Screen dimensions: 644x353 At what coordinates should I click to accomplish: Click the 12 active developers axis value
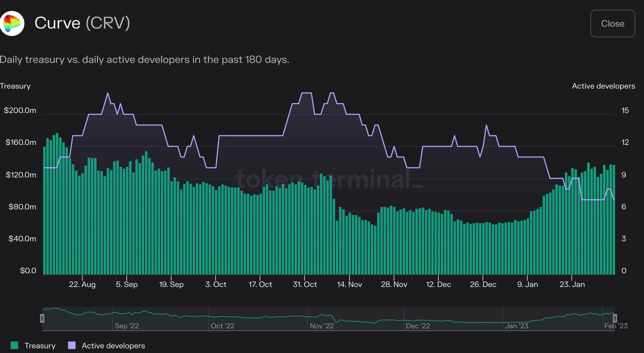tap(625, 142)
